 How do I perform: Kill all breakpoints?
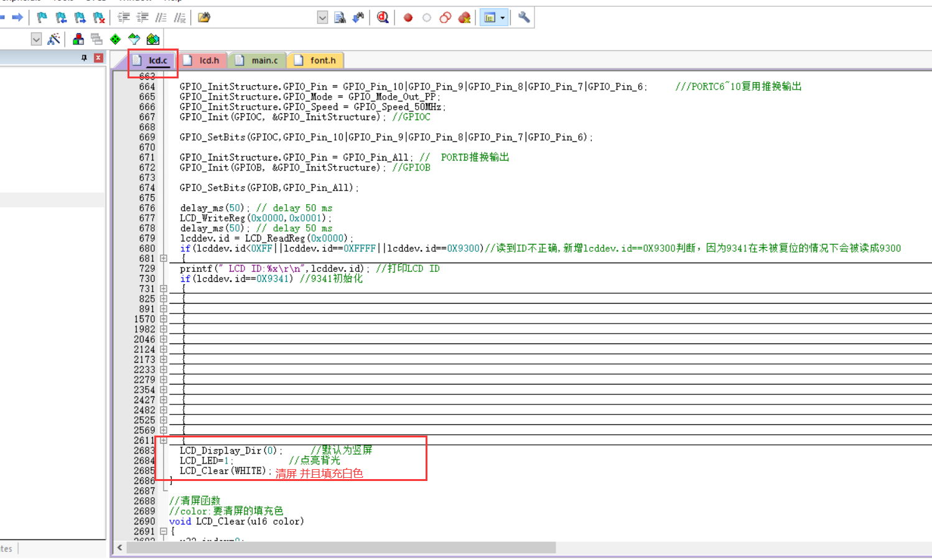coord(464,17)
